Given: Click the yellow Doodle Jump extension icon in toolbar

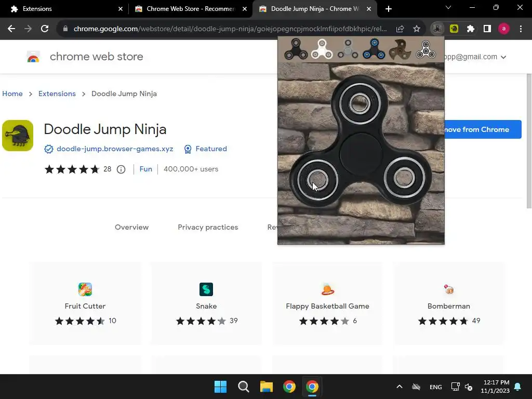Looking at the screenshot, I should (454, 29).
